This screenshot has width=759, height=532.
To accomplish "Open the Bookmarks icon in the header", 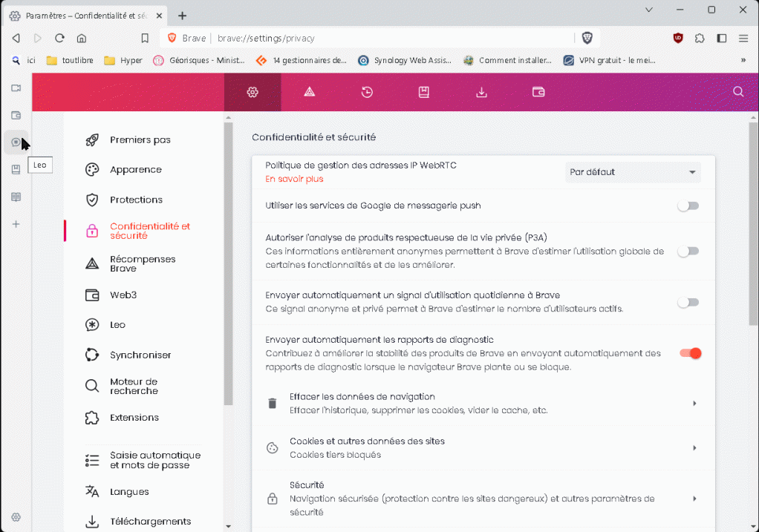I will tap(424, 92).
